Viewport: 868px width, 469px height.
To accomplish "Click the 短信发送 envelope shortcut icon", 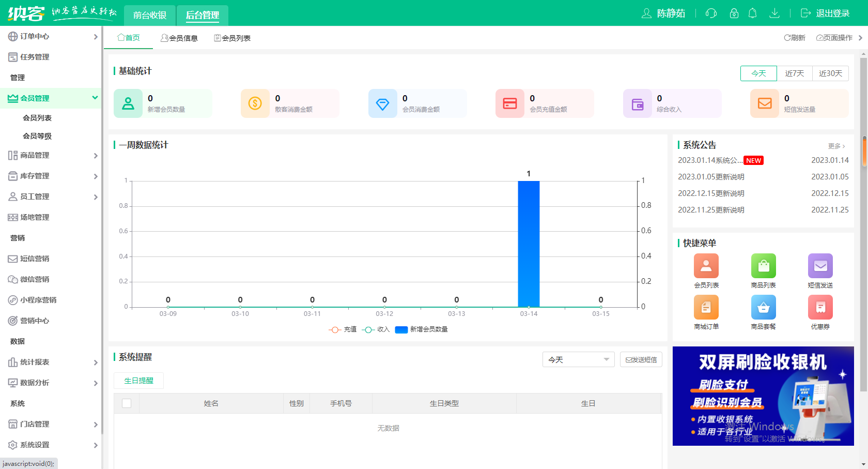I will (820, 266).
